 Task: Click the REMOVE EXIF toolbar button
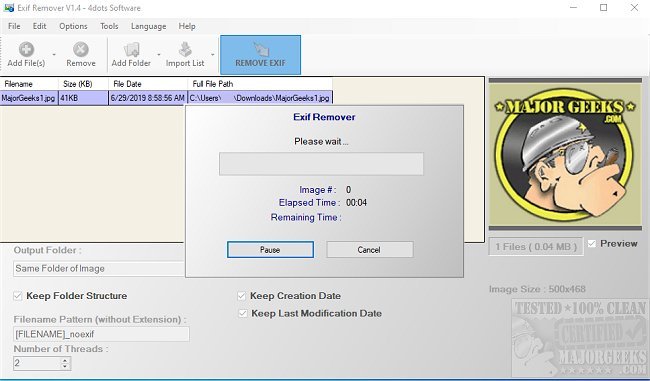[260, 55]
